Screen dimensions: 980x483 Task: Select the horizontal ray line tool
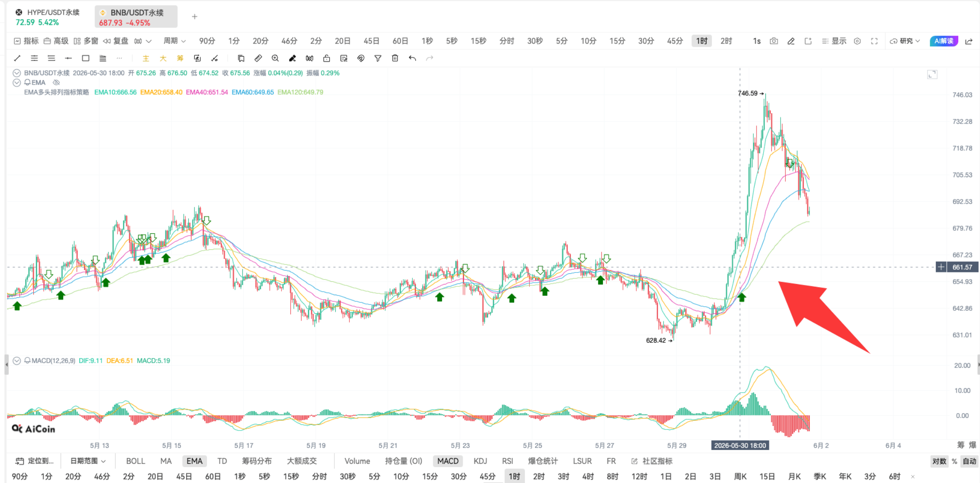(68, 58)
